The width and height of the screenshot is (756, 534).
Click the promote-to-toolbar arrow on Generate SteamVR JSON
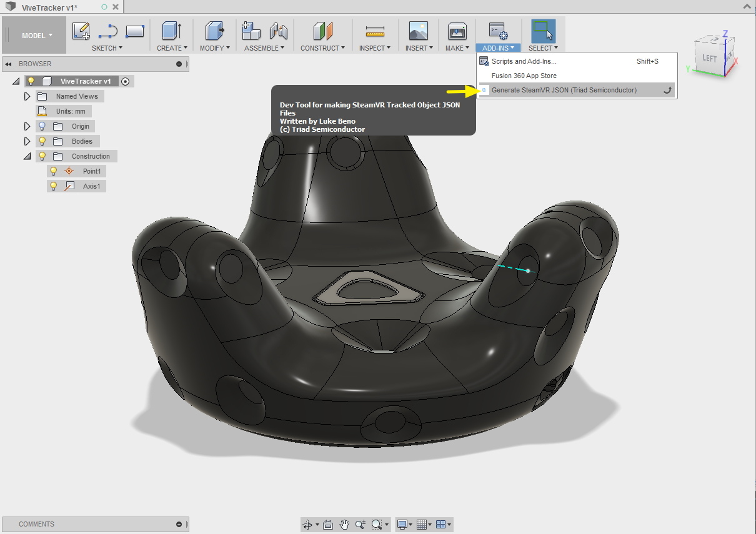667,90
